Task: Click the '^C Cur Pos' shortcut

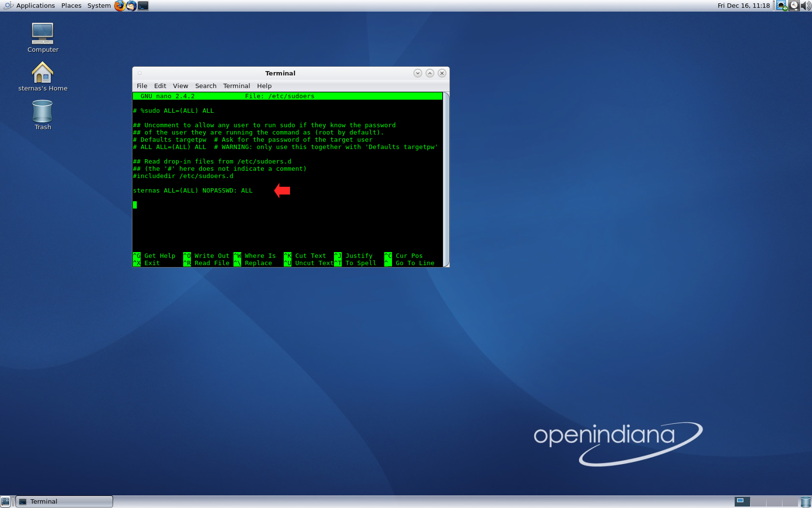Action: tap(404, 256)
